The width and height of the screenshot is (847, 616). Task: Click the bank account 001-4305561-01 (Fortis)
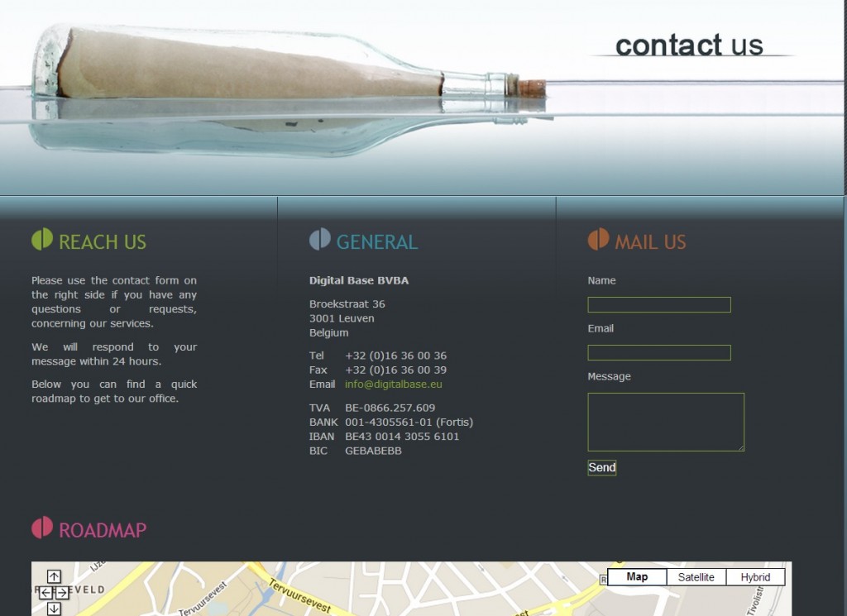[x=409, y=423]
